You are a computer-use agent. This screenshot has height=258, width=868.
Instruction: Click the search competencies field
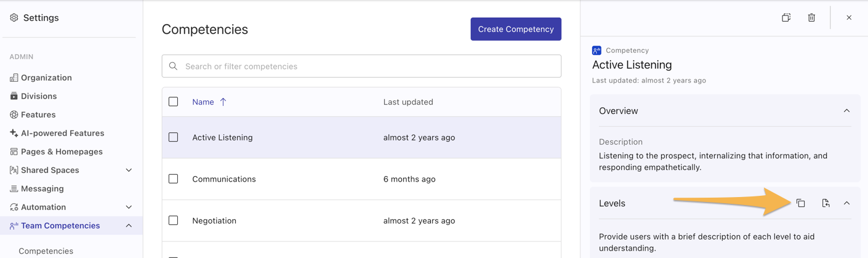click(x=369, y=67)
